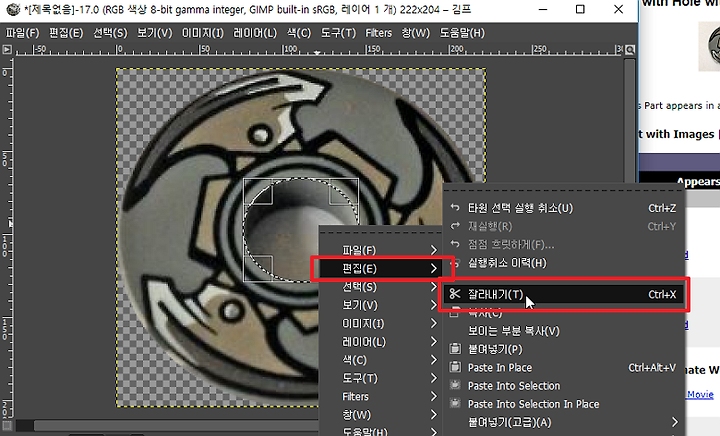Choose 실행취소 이력(H) entry

coord(564,263)
